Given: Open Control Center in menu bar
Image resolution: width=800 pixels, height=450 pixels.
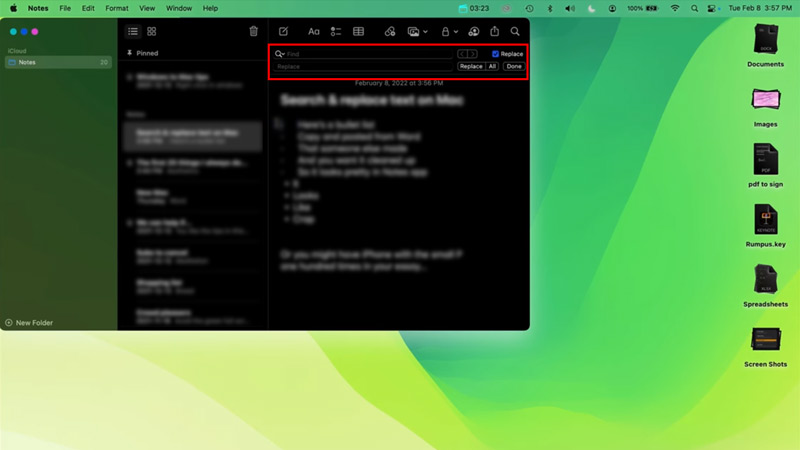Looking at the screenshot, I should click(x=713, y=8).
